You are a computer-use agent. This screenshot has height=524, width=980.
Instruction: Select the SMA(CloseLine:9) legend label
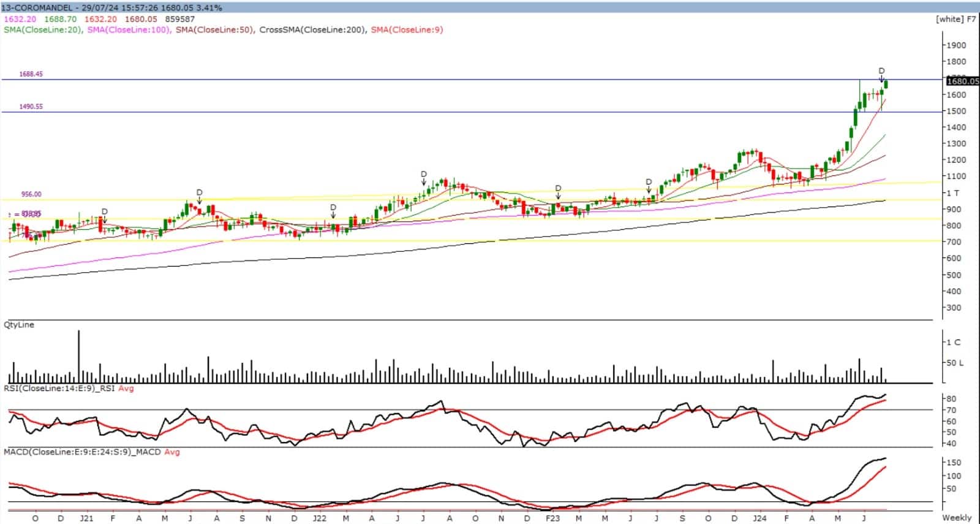[x=407, y=29]
